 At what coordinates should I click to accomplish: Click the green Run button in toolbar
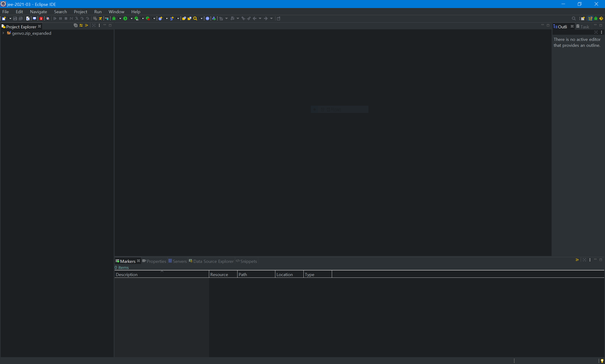tap(125, 18)
